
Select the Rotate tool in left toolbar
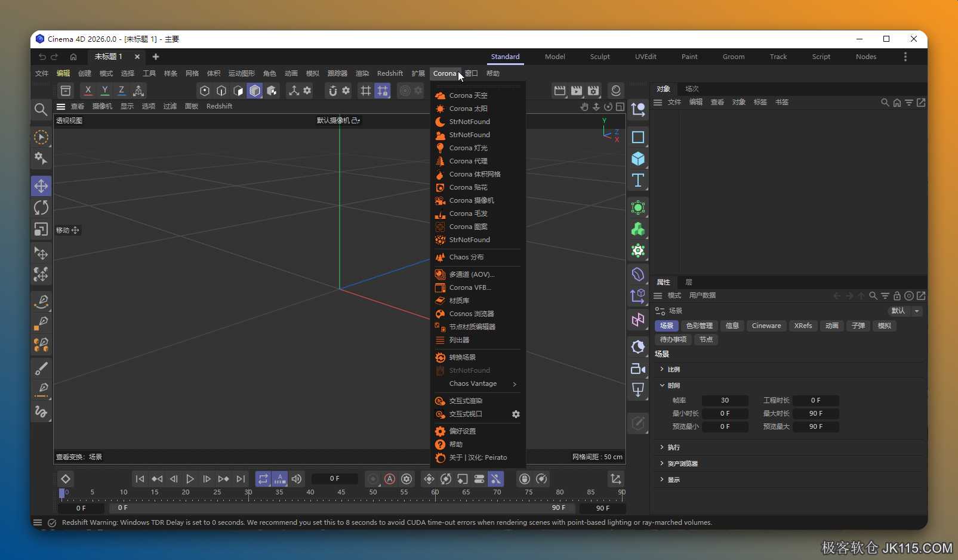[x=41, y=208]
